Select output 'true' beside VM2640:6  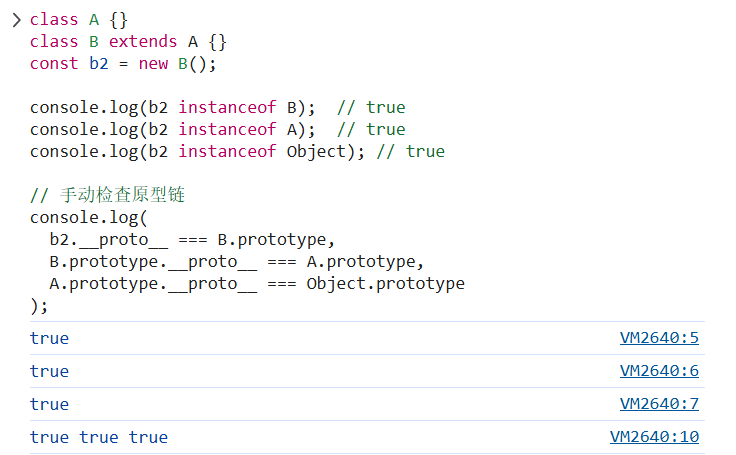[49, 371]
